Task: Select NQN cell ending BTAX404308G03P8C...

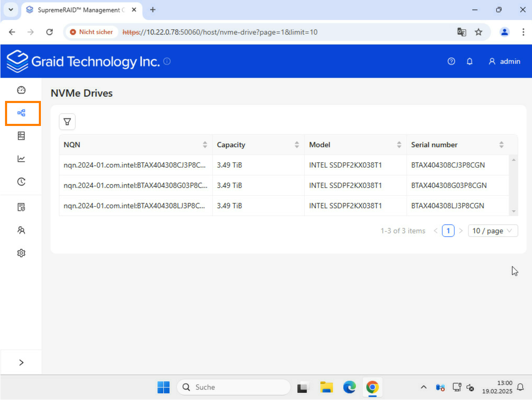Action: [x=135, y=186]
